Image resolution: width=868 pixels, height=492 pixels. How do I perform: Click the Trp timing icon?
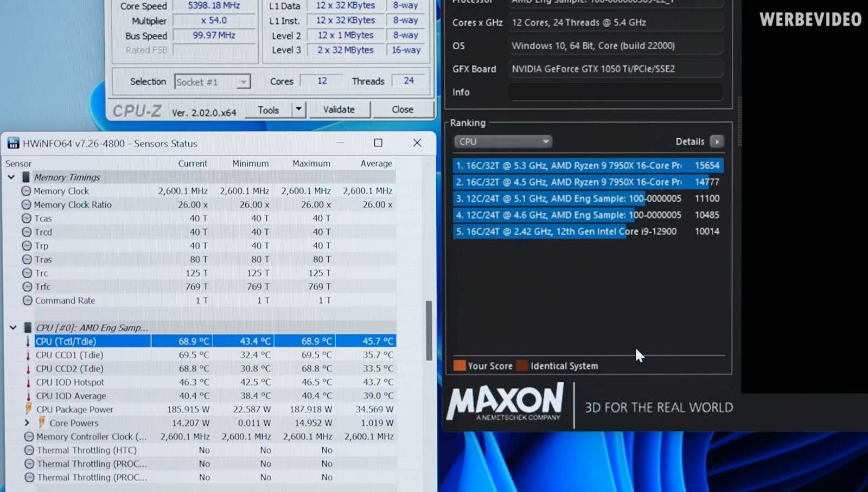click(x=27, y=246)
